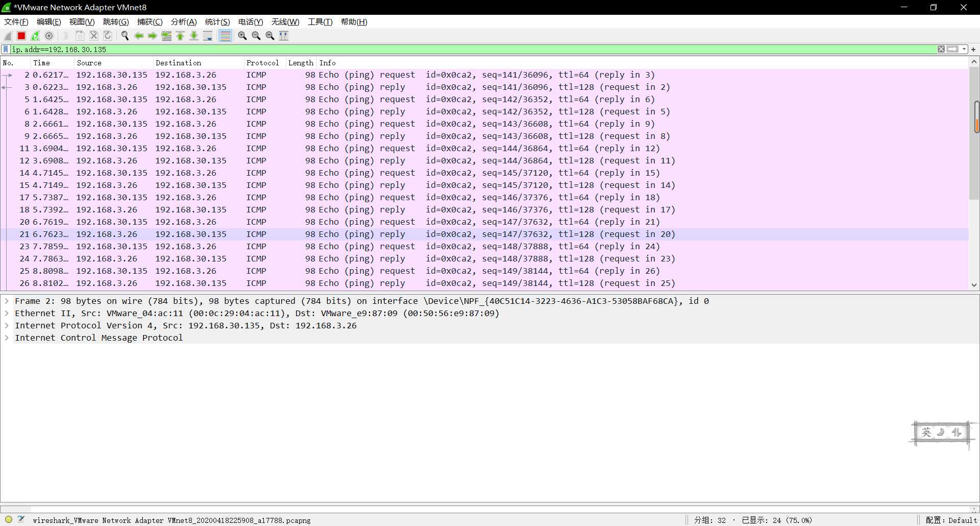
Task: Expand the Frame 2 details row
Action: coord(7,301)
